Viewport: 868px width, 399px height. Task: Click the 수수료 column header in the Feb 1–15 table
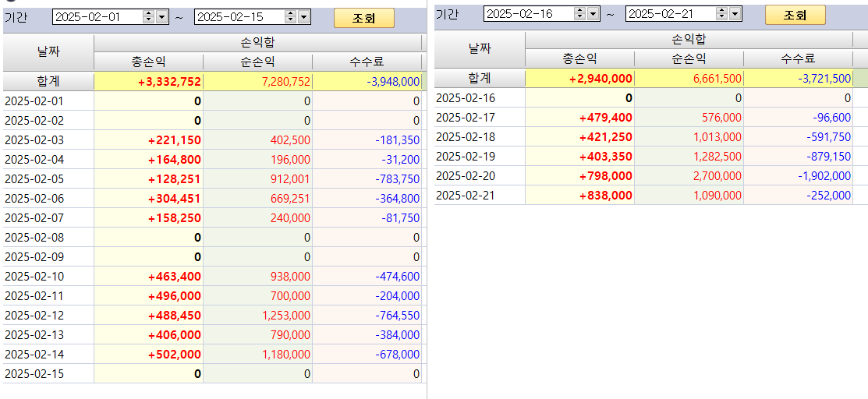coord(367,62)
